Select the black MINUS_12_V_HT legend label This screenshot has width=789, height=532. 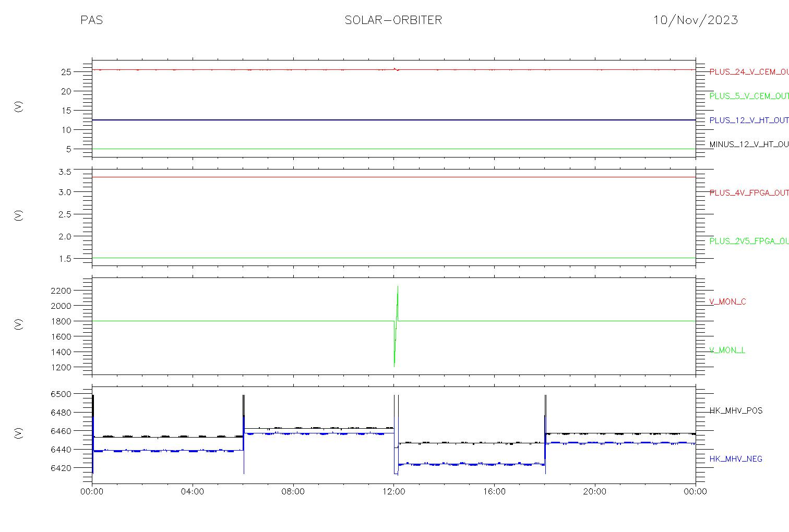tap(749, 144)
